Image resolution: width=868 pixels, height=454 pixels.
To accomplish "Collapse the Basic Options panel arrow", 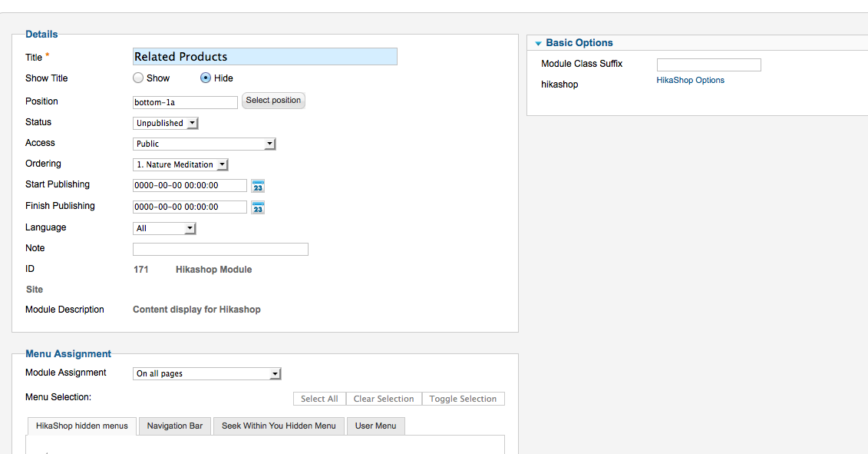I will (539, 44).
